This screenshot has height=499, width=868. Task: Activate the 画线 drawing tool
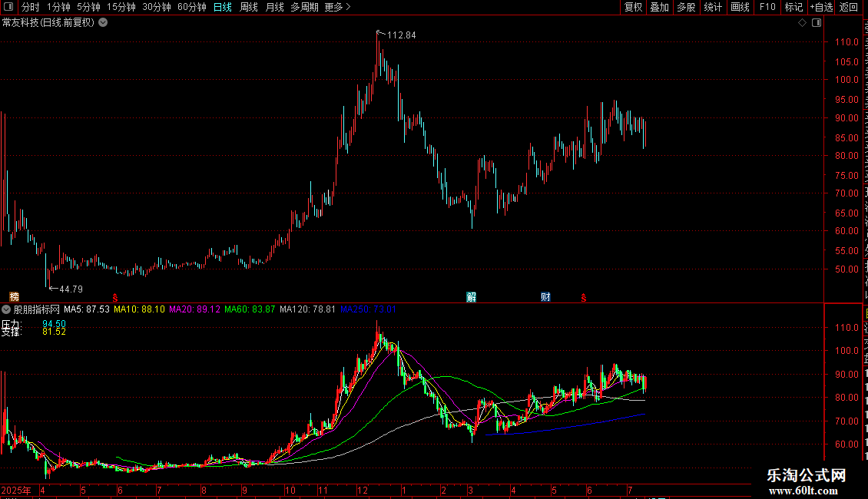point(740,7)
